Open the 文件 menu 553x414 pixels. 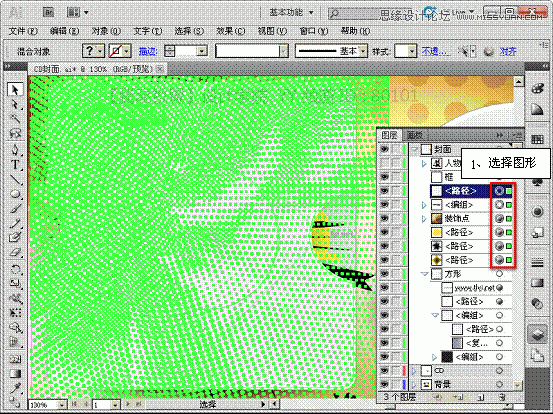tap(23, 31)
